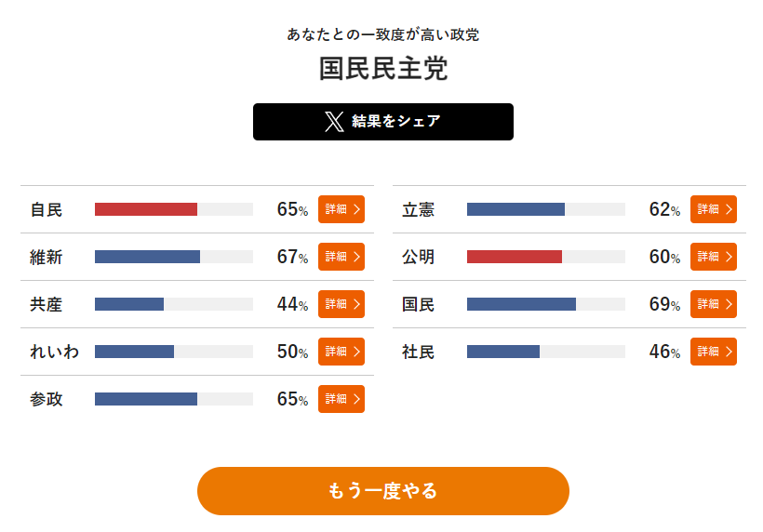Viewport: 763px width, 532px height.
Task: Click the red 公明 match bar
Action: (x=515, y=257)
